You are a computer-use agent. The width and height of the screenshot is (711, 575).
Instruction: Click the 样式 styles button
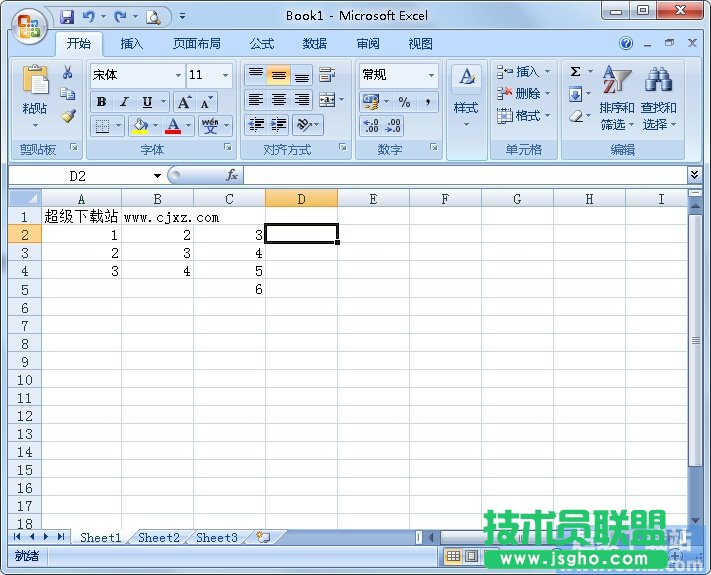[x=466, y=98]
